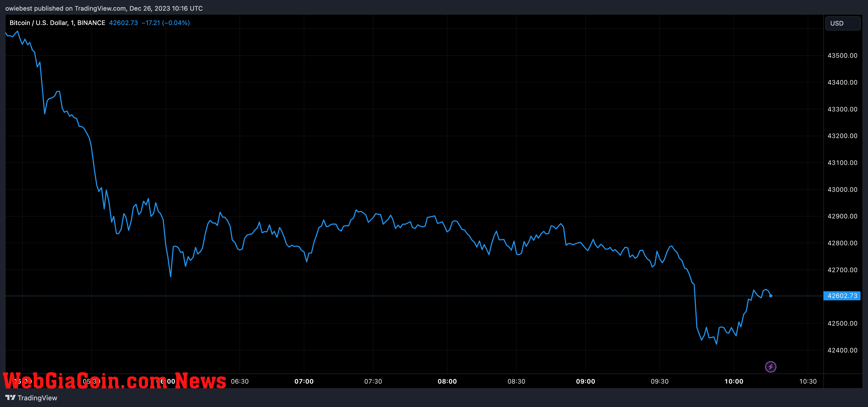Open the USD currency selector
The width and height of the screenshot is (868, 407).
(x=843, y=23)
